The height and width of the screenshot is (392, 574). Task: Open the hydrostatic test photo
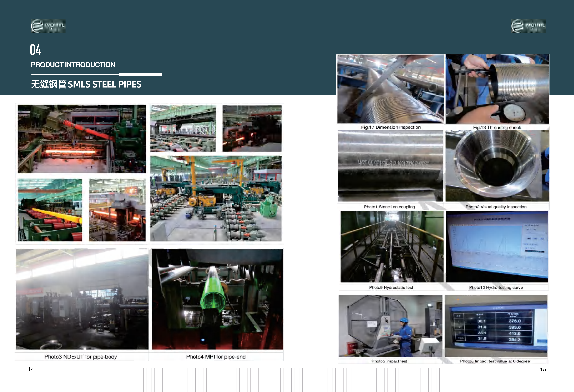click(392, 246)
